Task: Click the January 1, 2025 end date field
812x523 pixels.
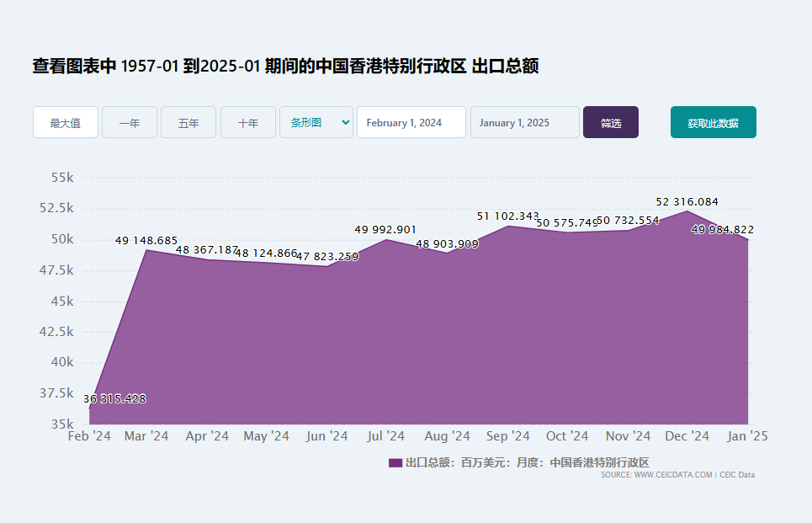Action: tap(524, 121)
